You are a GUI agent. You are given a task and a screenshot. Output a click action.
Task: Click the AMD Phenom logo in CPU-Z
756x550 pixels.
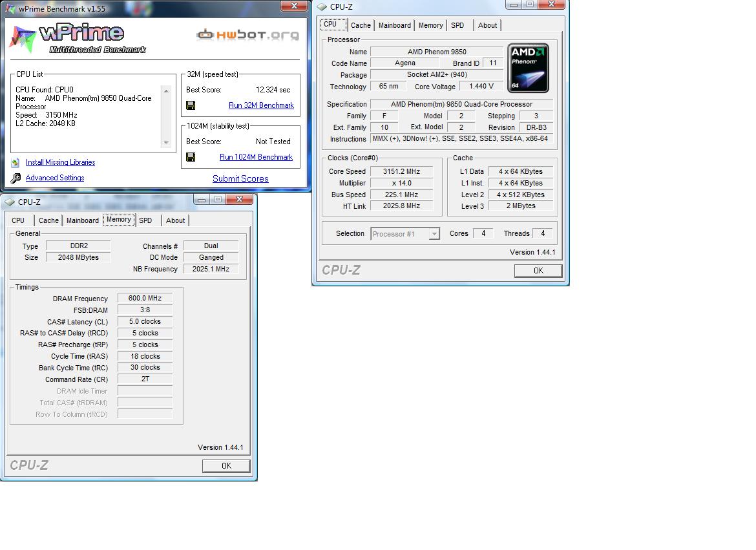[528, 68]
